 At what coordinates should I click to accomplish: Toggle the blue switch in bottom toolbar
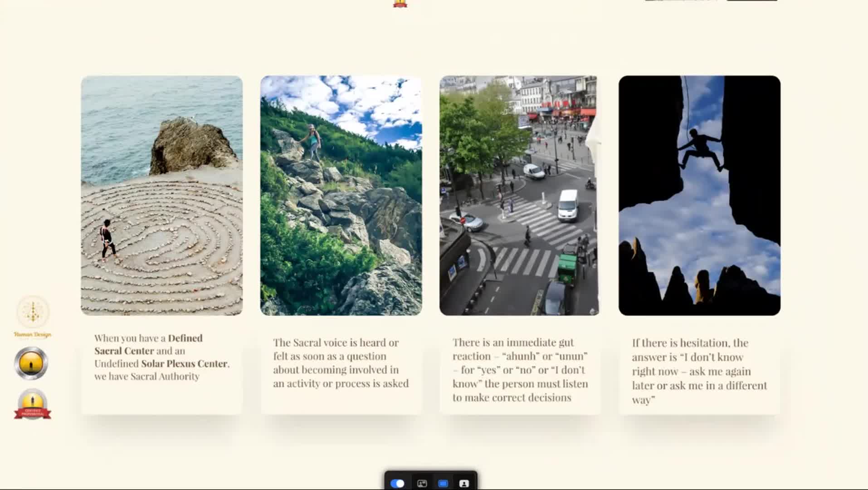point(397,484)
